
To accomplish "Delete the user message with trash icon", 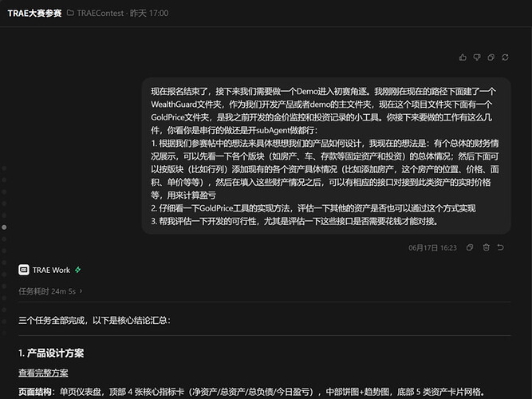I will click(487, 247).
